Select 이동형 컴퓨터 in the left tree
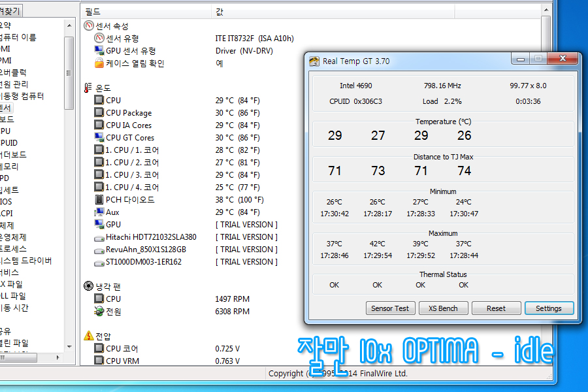 pyautogui.click(x=22, y=96)
